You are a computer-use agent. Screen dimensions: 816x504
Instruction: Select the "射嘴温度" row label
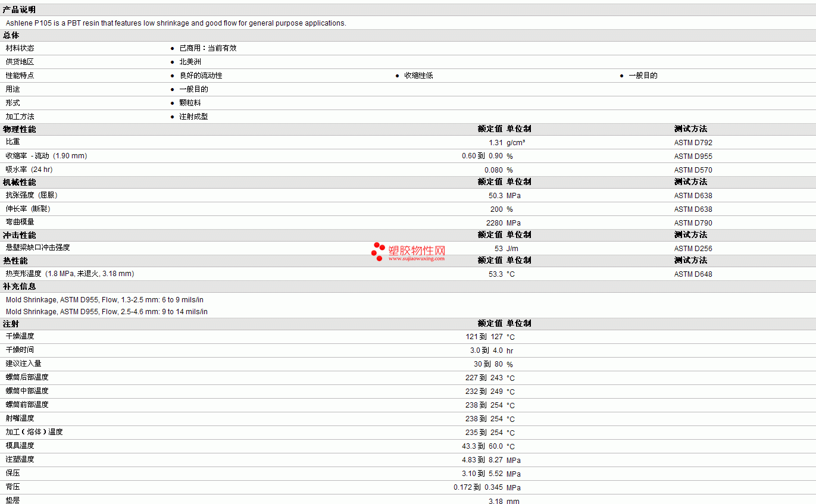20,418
